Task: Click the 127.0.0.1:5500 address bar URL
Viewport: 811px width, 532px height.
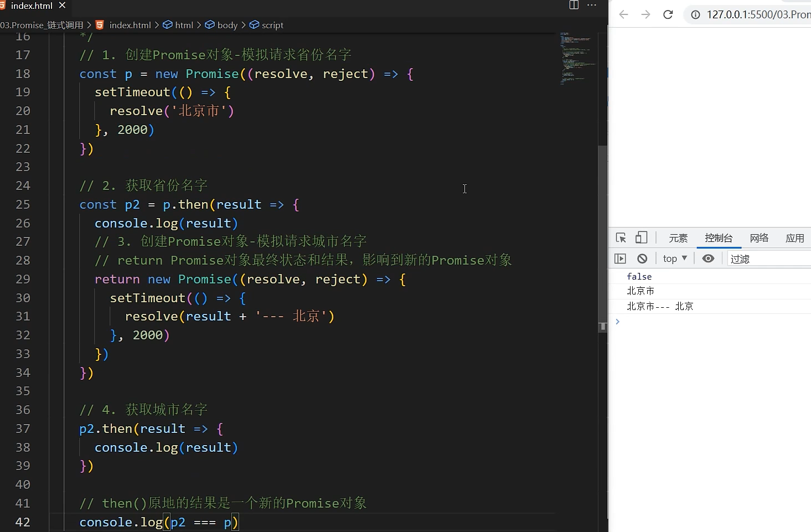Action: (758, 14)
